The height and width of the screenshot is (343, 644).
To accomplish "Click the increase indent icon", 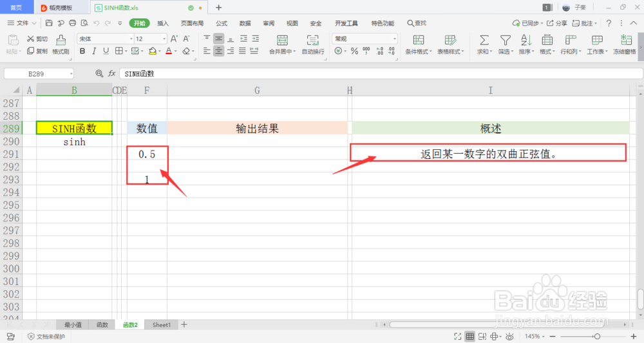I will click(256, 39).
